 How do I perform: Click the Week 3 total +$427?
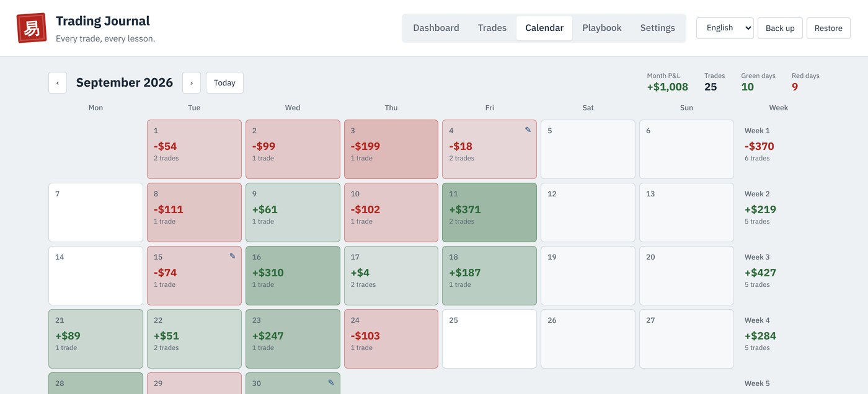tap(760, 273)
